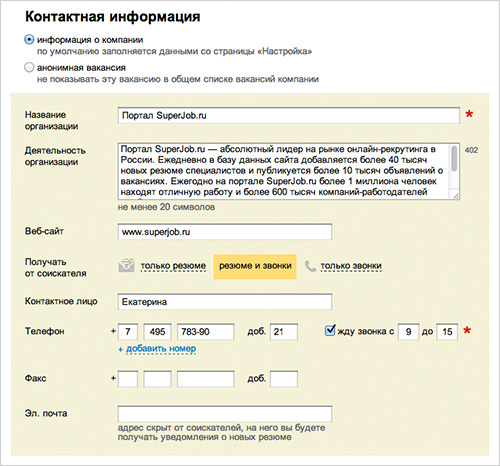Click the envelope icon next to 'только резюме'
The height and width of the screenshot is (466, 500).
click(x=126, y=266)
